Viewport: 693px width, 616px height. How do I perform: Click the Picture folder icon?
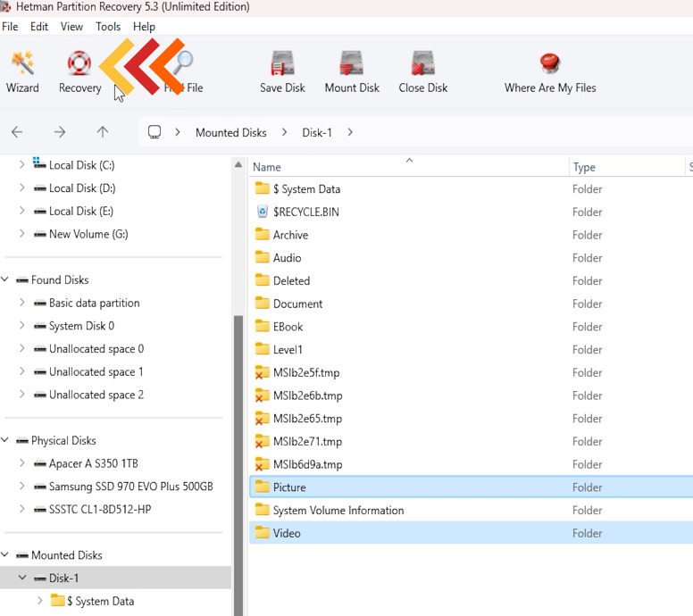262,487
